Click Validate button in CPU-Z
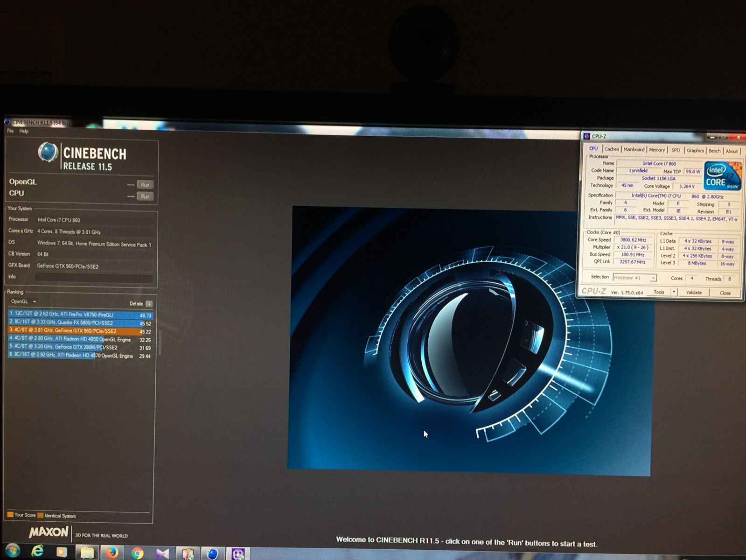The width and height of the screenshot is (746, 560). 694,293
